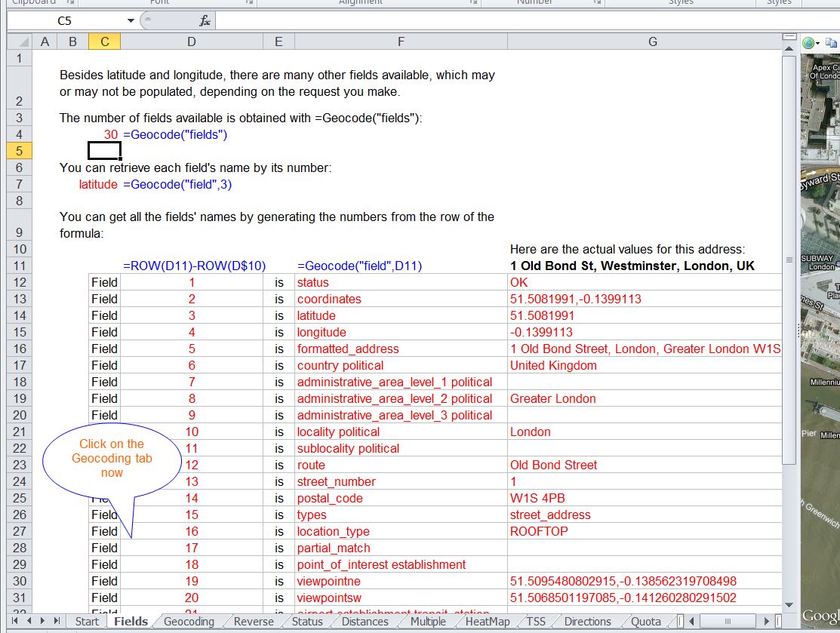Click the globe icon in the map pane
The width and height of the screenshot is (840, 633).
[808, 44]
